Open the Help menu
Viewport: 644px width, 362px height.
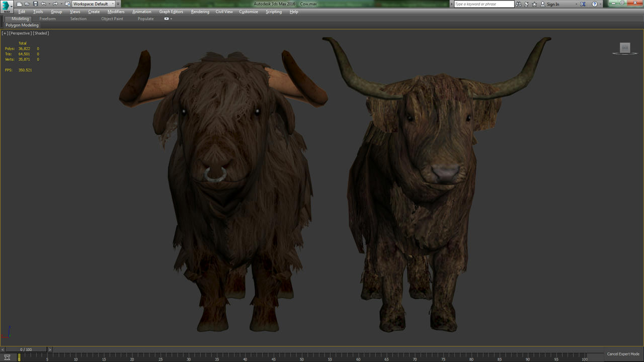(x=294, y=12)
